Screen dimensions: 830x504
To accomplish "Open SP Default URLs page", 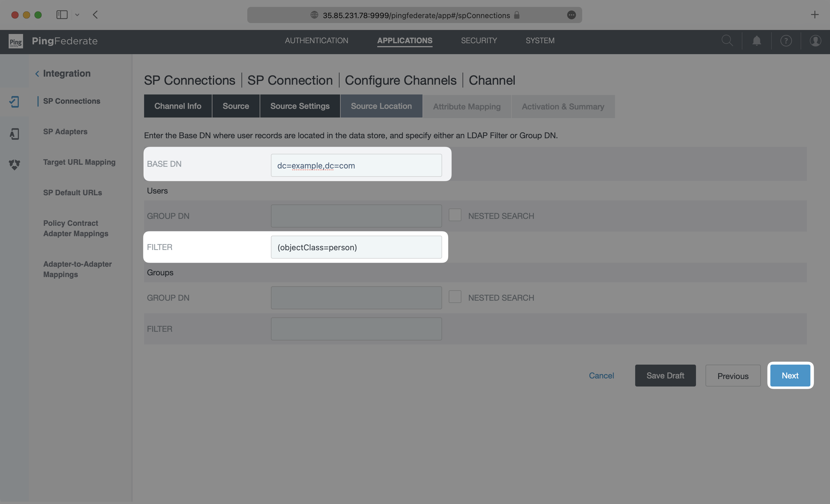I will pyautogui.click(x=72, y=193).
